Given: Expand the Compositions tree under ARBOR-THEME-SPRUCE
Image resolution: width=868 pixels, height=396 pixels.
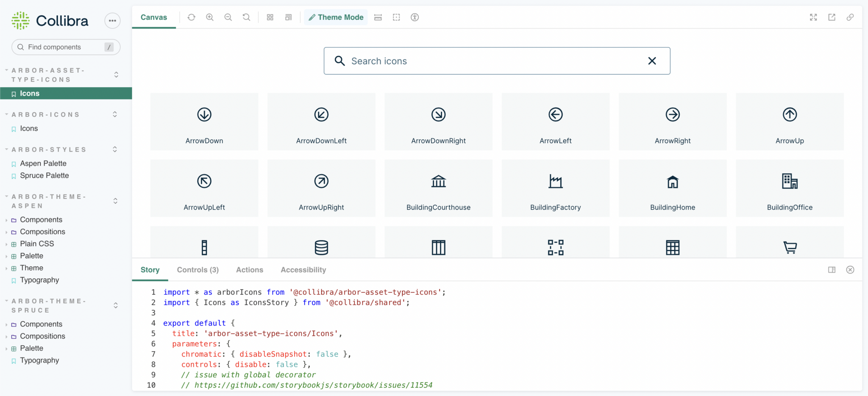Looking at the screenshot, I should pos(42,336).
